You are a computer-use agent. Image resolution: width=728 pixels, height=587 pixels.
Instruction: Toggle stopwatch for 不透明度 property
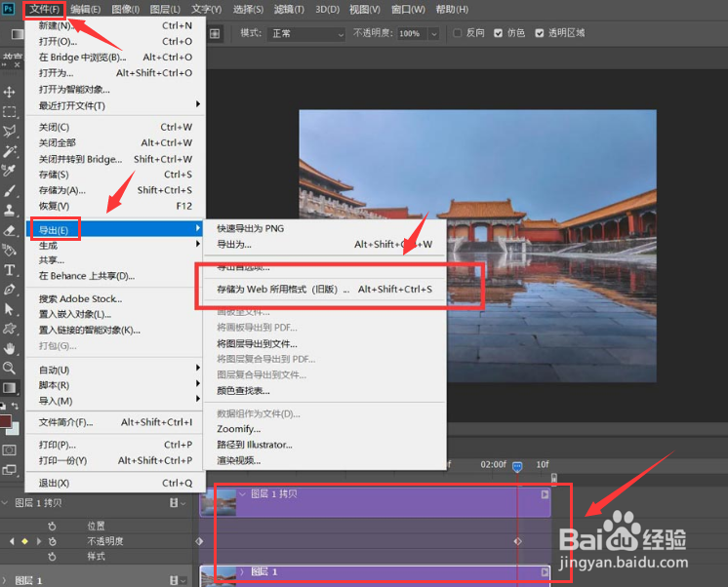[53, 541]
